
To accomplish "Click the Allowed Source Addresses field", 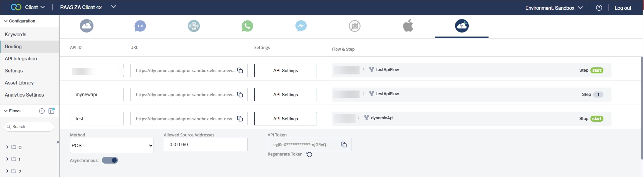I will coord(205,144).
